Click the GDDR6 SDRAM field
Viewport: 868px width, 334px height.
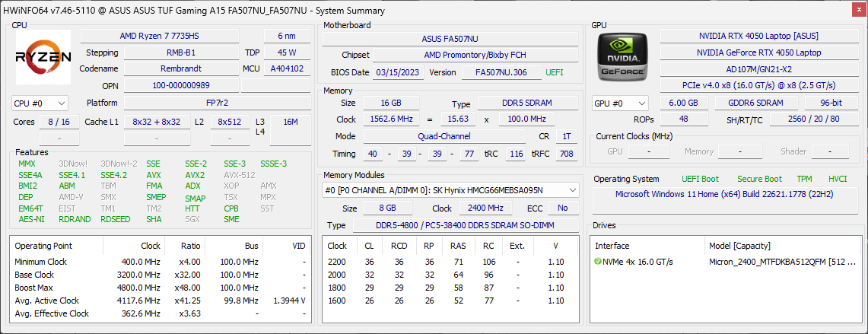[x=756, y=103]
